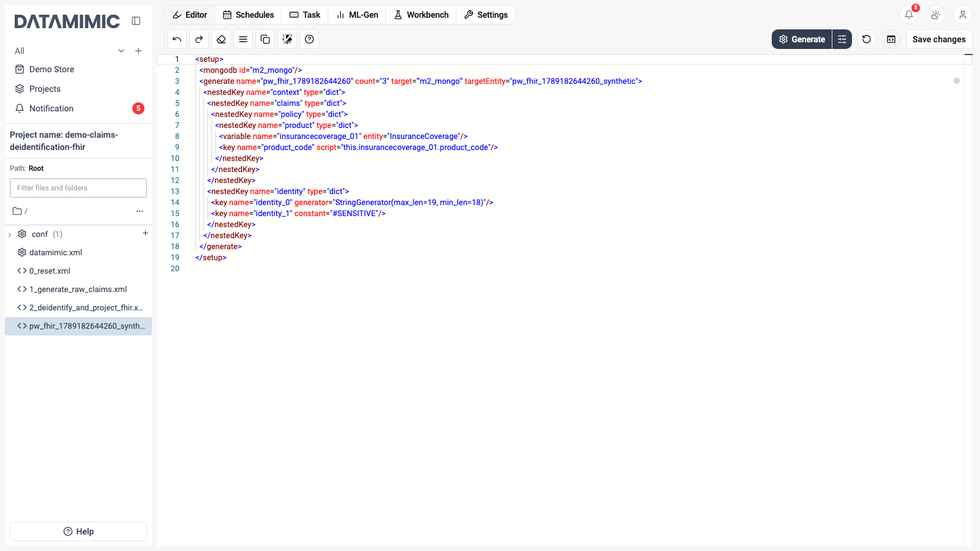The width and height of the screenshot is (980, 551).
Task: Focus the Filter files and folders field
Action: pos(78,188)
